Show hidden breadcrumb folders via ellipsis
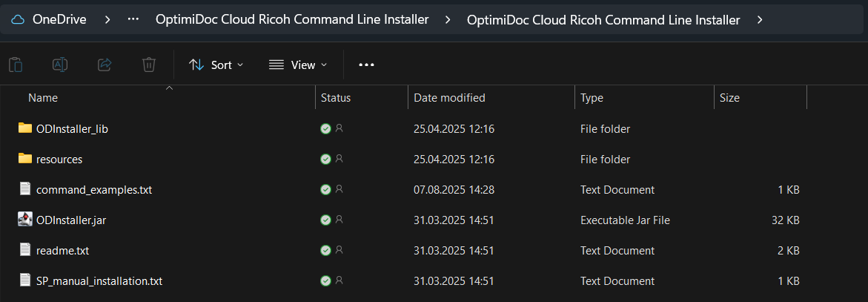Image resolution: width=868 pixels, height=302 pixels. pyautogui.click(x=133, y=20)
